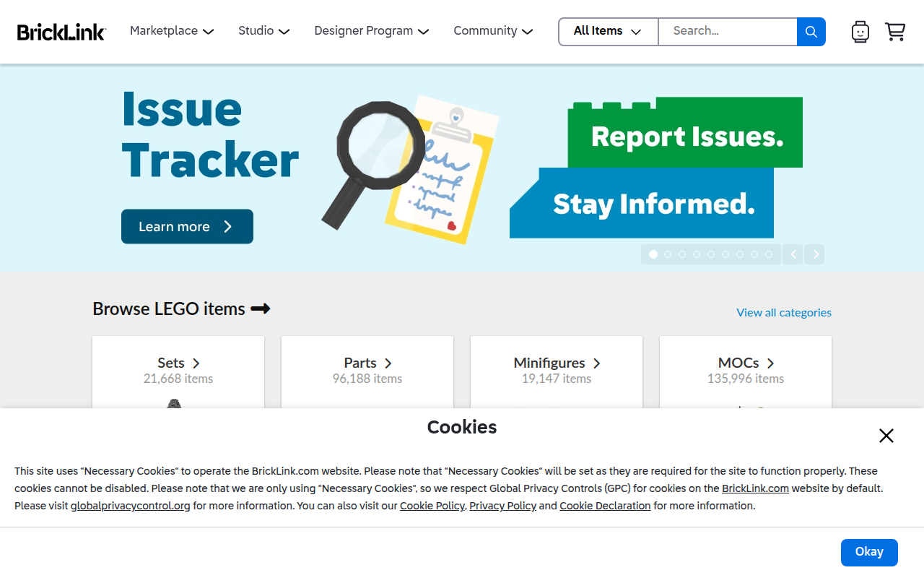This screenshot has width=924, height=578.
Task: Click the "19,147 items" count
Action: click(557, 379)
